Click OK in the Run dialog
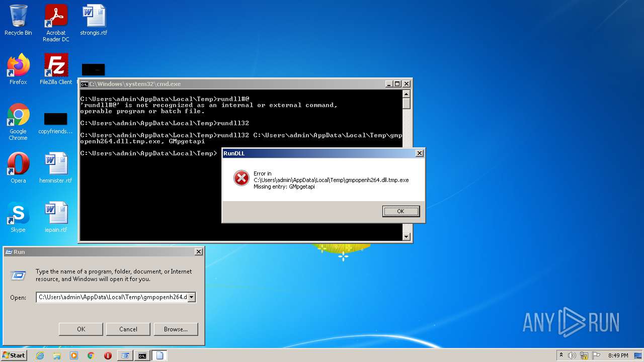Viewport: 644px width, 362px height. coord(81,329)
